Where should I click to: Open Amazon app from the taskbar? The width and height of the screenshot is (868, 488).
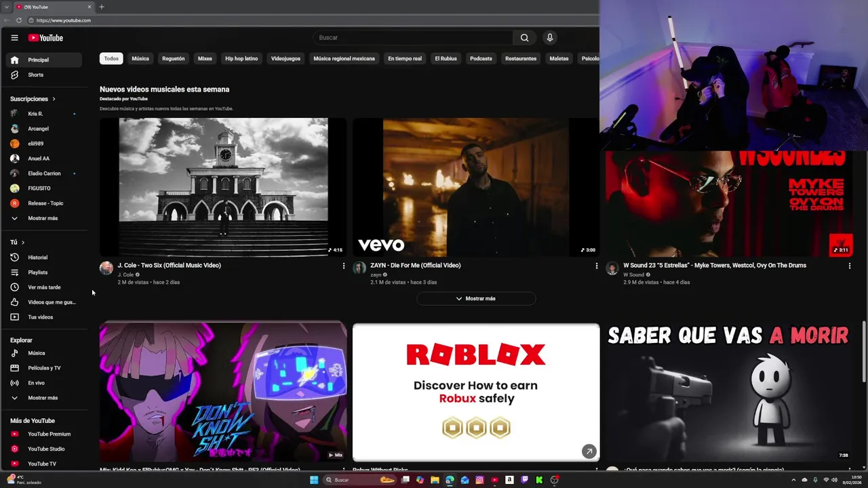(509, 480)
